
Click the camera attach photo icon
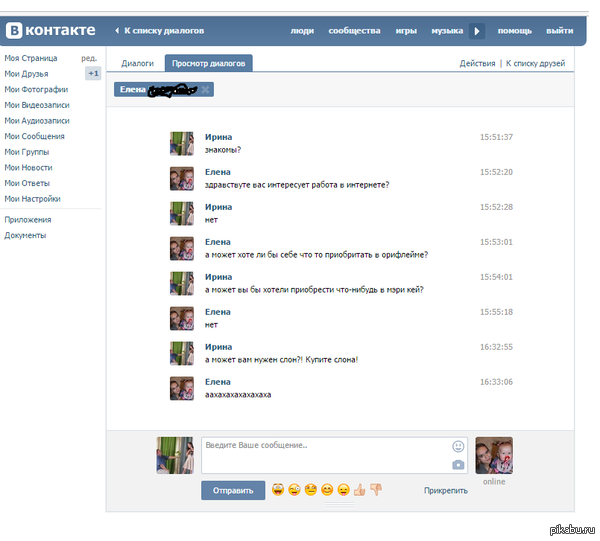click(x=458, y=464)
